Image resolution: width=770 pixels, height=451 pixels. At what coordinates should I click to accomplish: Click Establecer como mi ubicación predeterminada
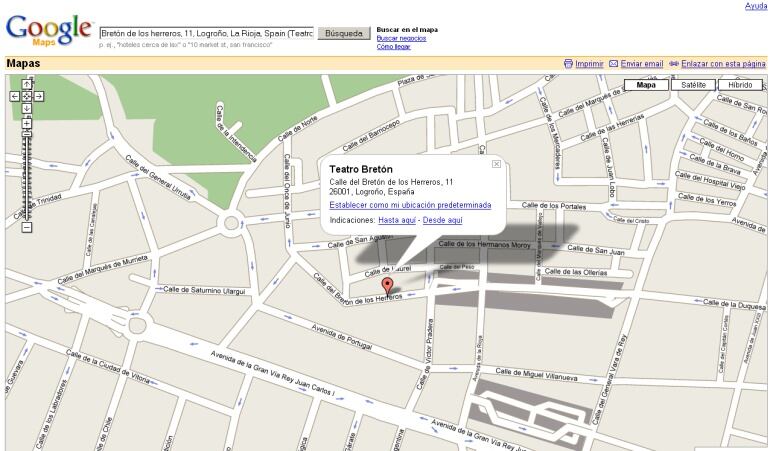410,205
